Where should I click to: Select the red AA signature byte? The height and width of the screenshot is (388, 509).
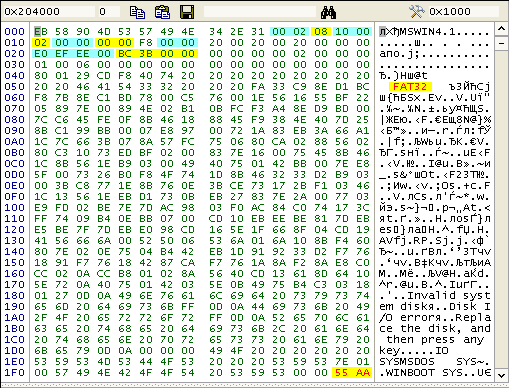(x=363, y=372)
